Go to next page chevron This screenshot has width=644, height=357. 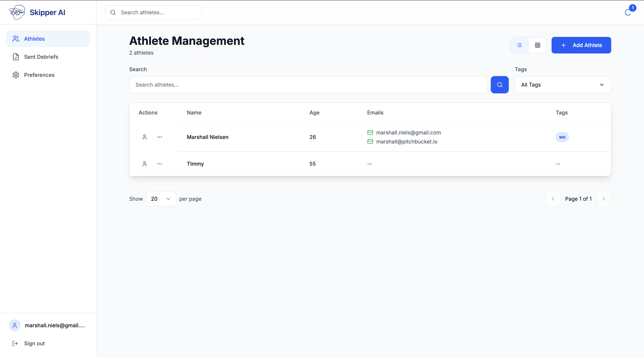pyautogui.click(x=603, y=199)
